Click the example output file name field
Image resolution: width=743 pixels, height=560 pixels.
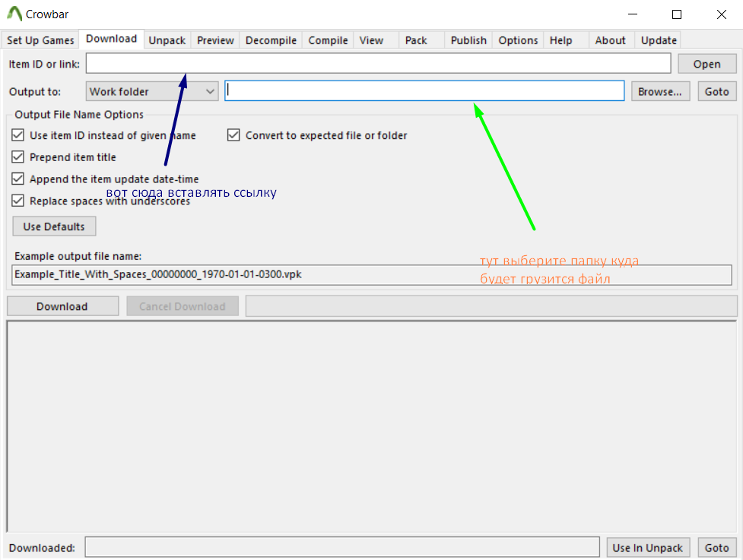pos(371,274)
